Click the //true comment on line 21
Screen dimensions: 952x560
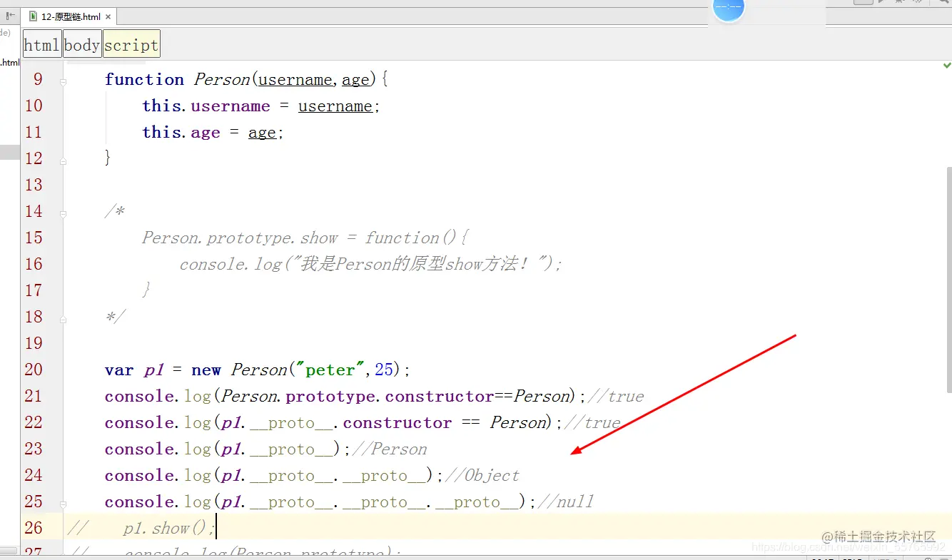pyautogui.click(x=615, y=396)
